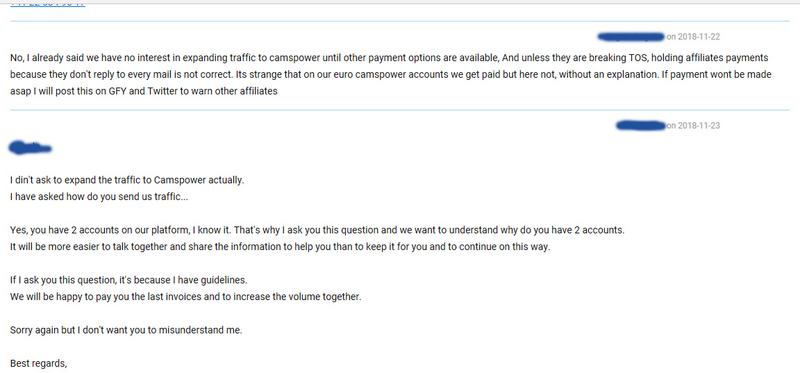The width and height of the screenshot is (800, 373).
Task: Click the 'Sorry again' sentence
Action: 126,330
